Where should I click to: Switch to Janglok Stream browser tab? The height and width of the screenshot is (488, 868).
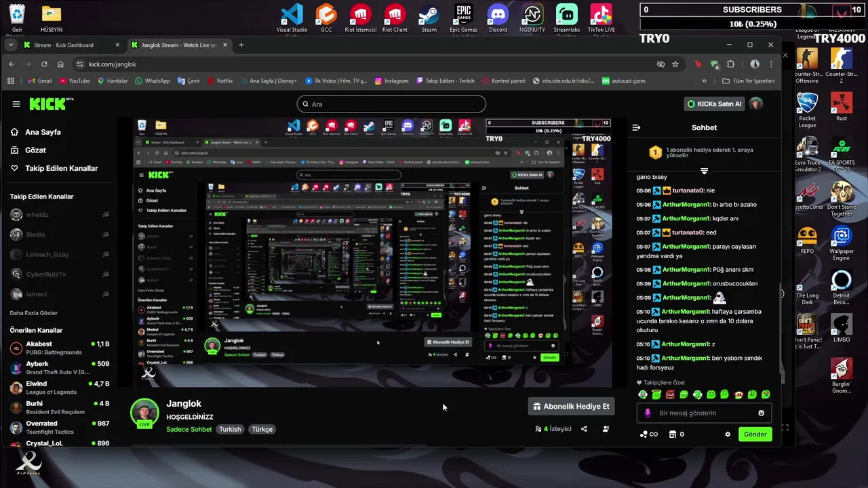178,45
